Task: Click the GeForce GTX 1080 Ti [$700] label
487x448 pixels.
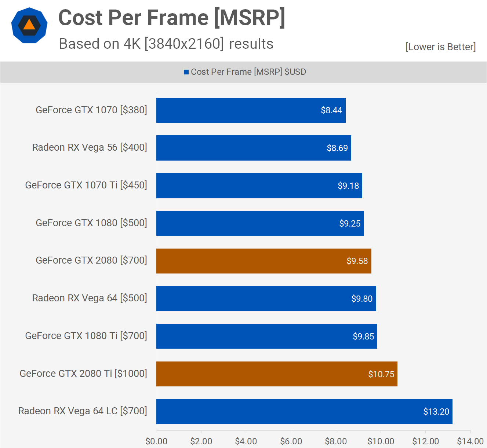Action: click(86, 336)
